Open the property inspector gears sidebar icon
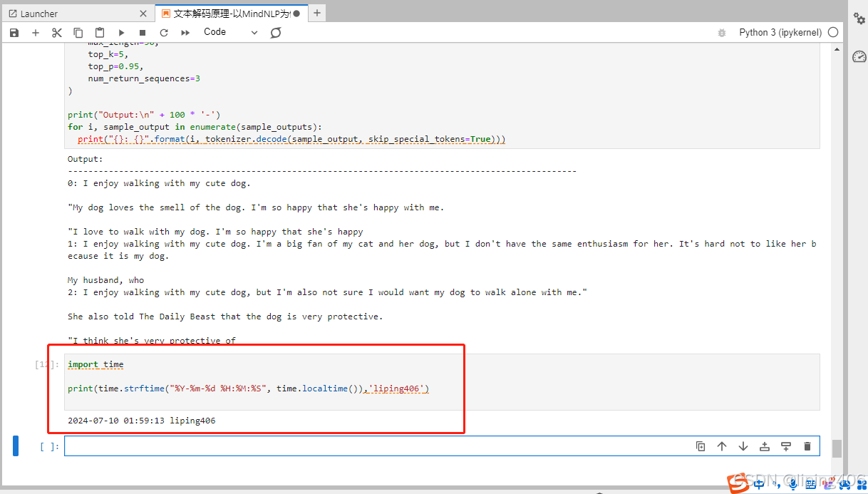The width and height of the screenshot is (868, 494). click(x=859, y=19)
